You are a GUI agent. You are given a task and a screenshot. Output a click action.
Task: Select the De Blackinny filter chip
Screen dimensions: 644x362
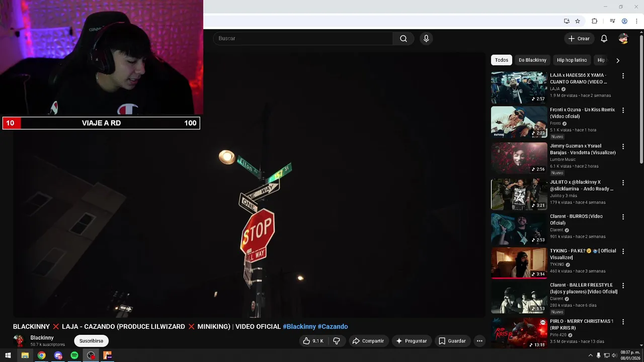click(532, 60)
